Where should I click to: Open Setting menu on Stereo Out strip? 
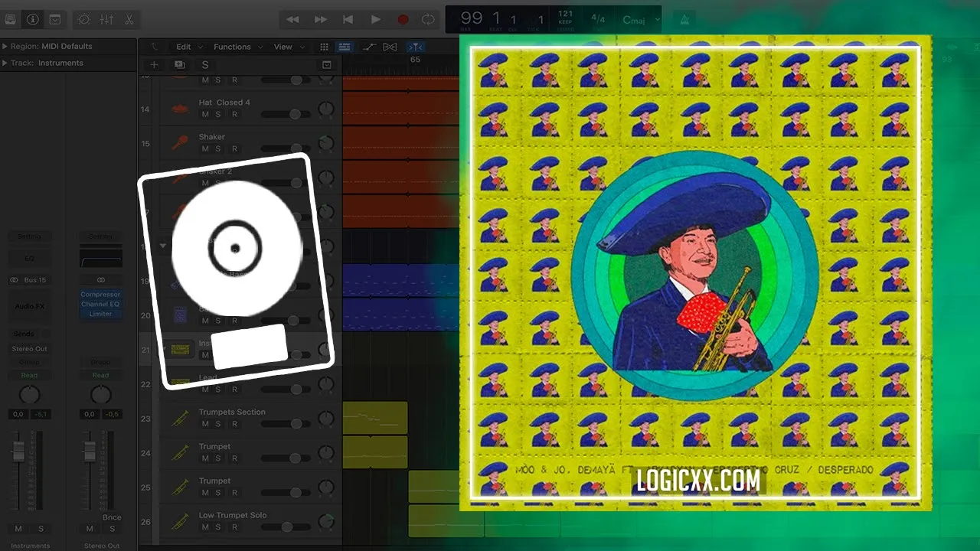coord(101,236)
